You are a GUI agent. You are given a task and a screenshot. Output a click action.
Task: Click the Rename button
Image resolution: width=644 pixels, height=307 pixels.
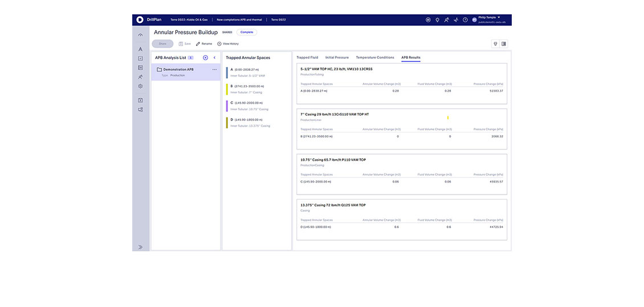click(203, 44)
